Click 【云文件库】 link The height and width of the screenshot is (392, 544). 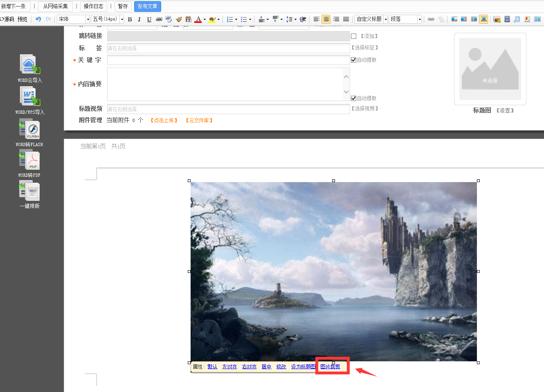[199, 121]
